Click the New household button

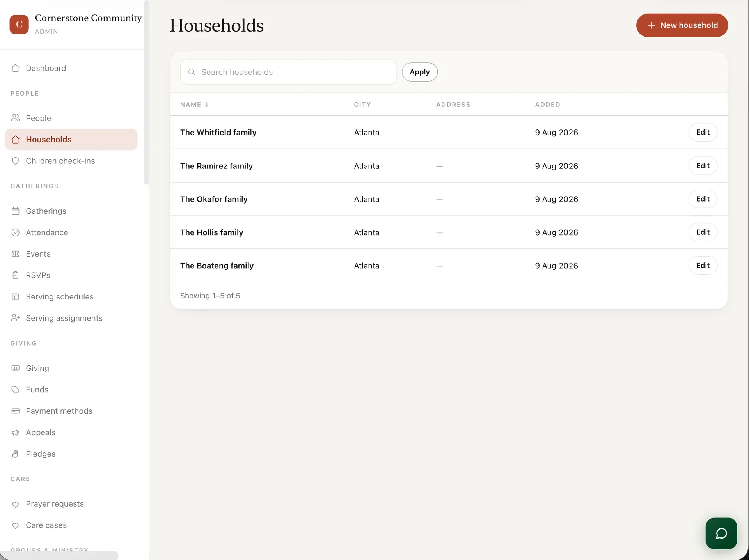pos(682,25)
